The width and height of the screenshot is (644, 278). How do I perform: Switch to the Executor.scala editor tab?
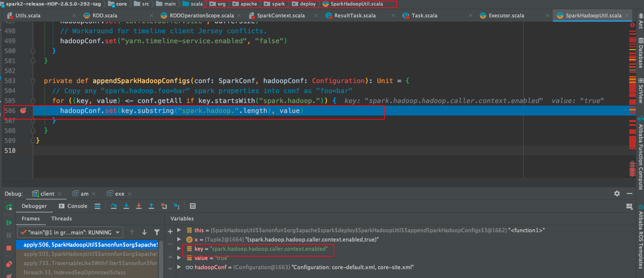point(506,16)
